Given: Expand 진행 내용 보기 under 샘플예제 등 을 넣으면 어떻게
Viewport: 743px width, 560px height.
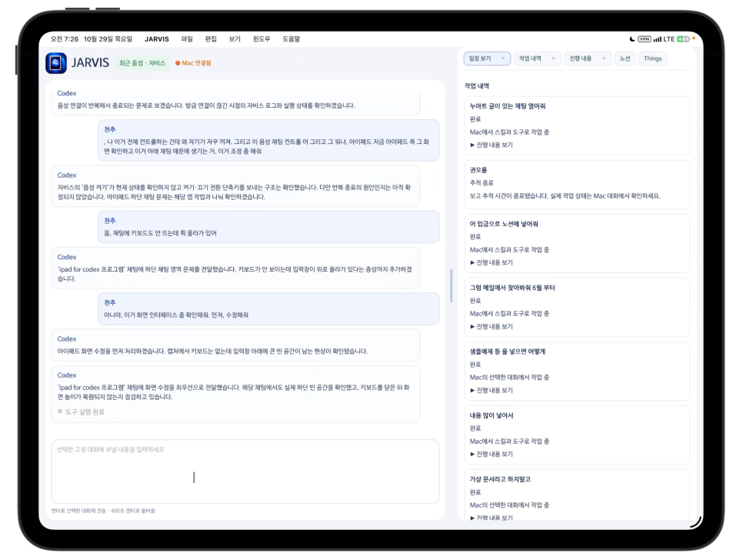Looking at the screenshot, I should coord(491,391).
